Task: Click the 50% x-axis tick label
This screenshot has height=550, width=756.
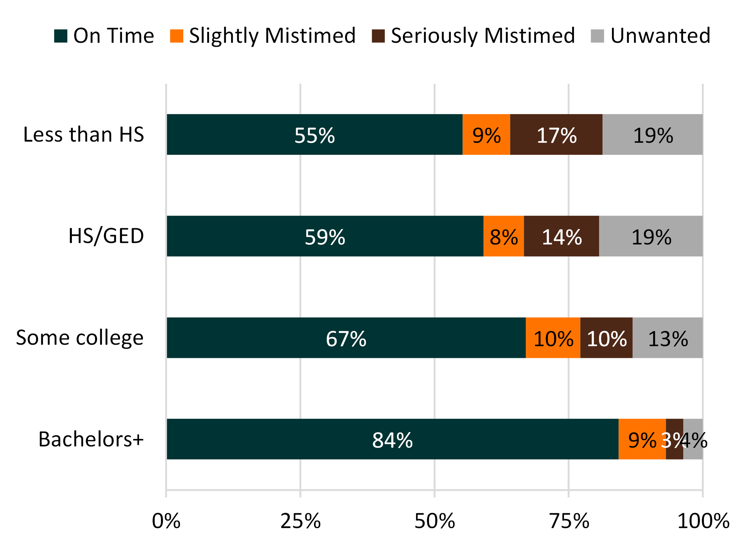Action: point(434,521)
